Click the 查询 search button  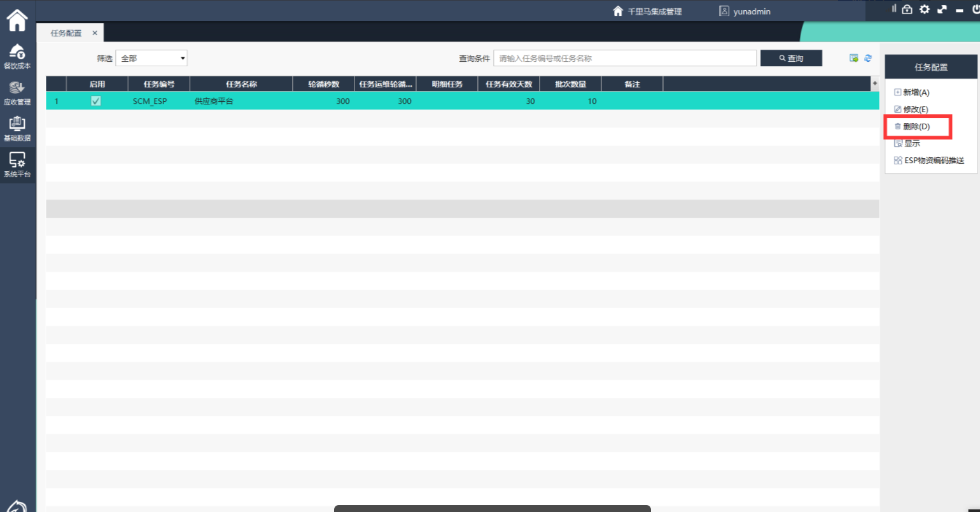click(791, 58)
